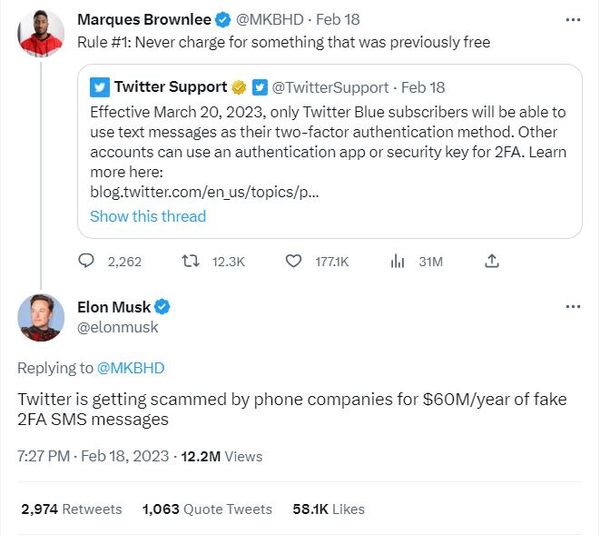This screenshot has height=536, width=600.
Task: Like the Marques Brownlee tweet (heart icon)
Action: tap(293, 261)
